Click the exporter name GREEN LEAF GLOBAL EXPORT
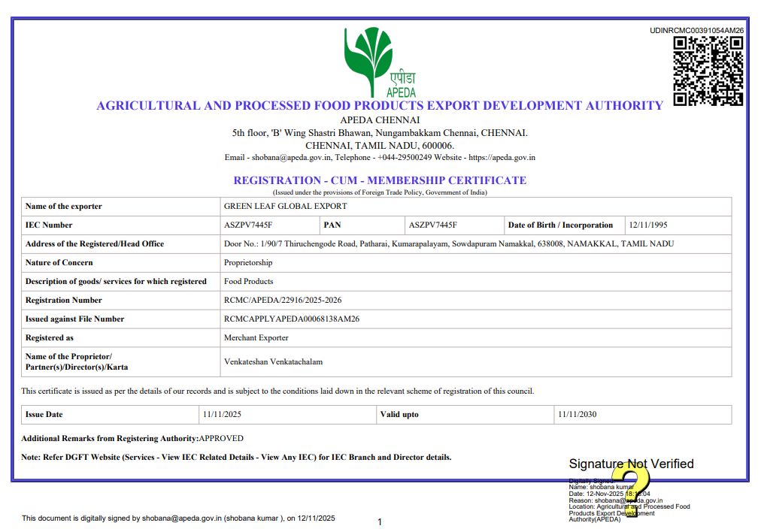 pyautogui.click(x=284, y=206)
